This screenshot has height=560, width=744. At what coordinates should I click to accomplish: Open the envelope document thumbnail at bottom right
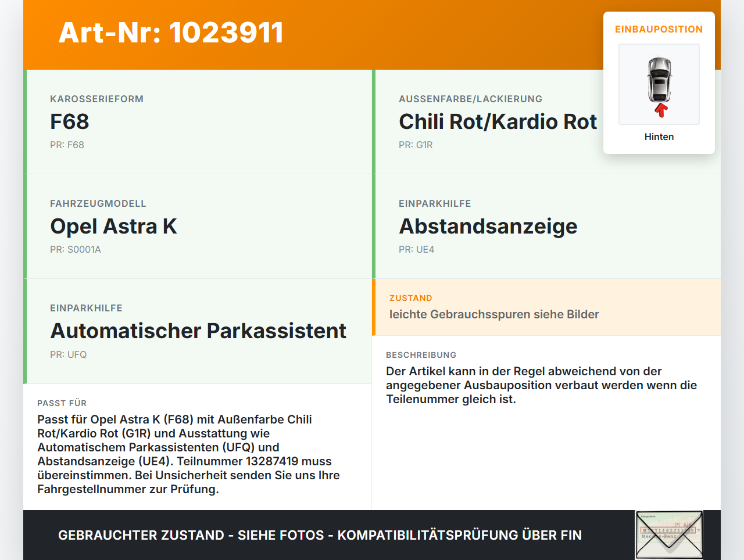669,534
